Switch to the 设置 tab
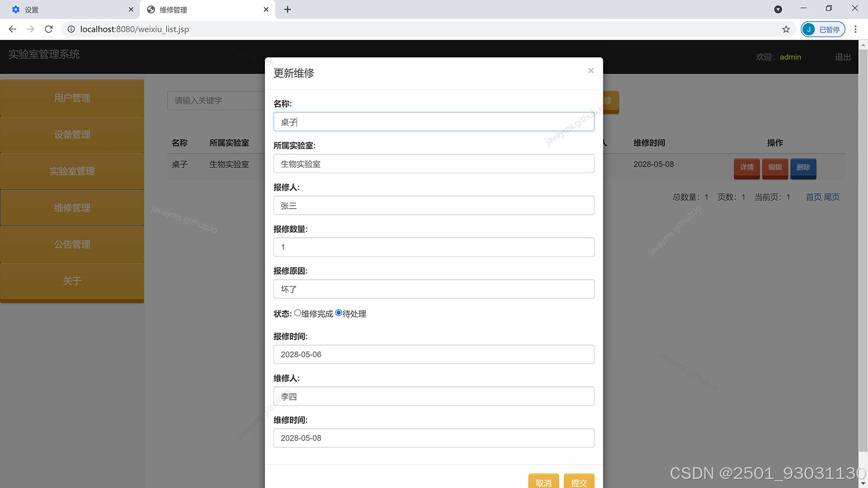The height and width of the screenshot is (488, 868). click(x=69, y=9)
